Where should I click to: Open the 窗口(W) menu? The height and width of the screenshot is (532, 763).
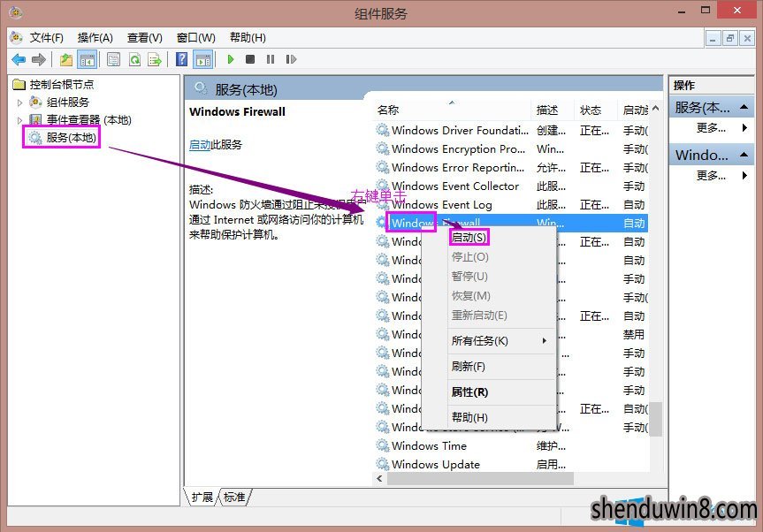coord(195,38)
